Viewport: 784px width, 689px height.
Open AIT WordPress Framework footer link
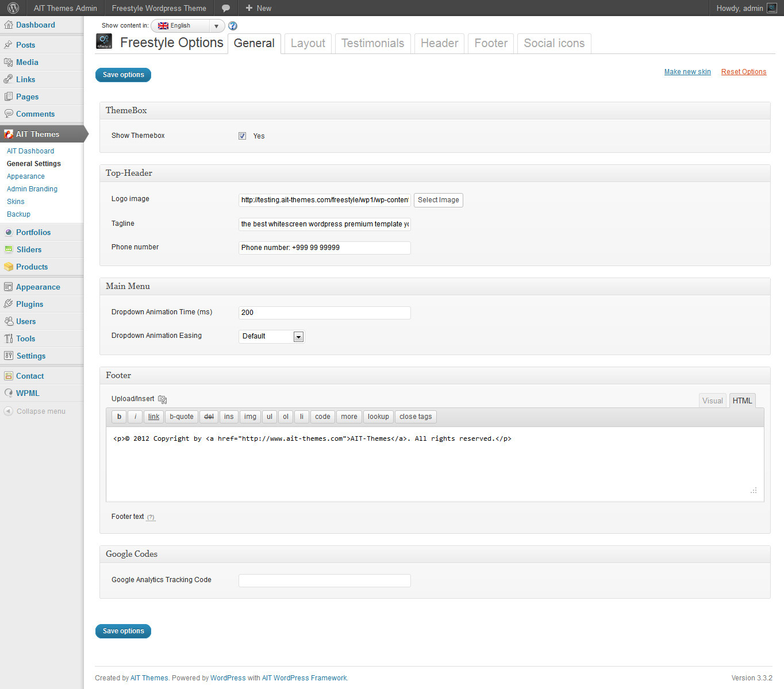305,678
